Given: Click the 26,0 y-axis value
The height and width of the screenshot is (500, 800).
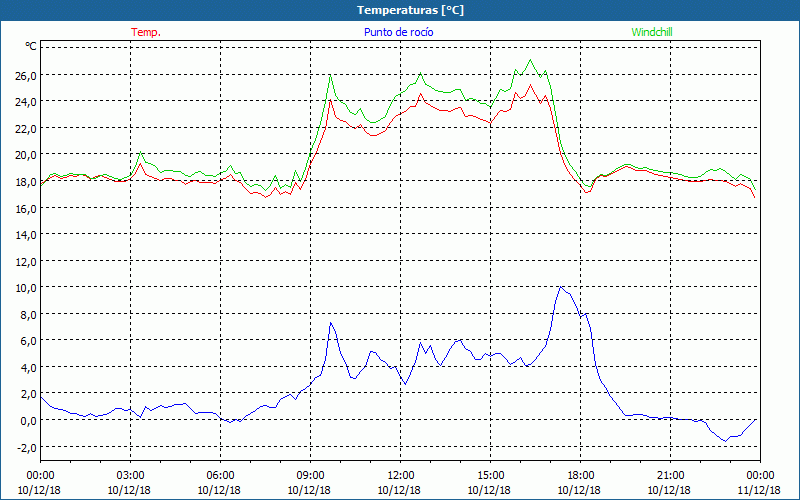Looking at the screenshot, I should (x=26, y=75).
